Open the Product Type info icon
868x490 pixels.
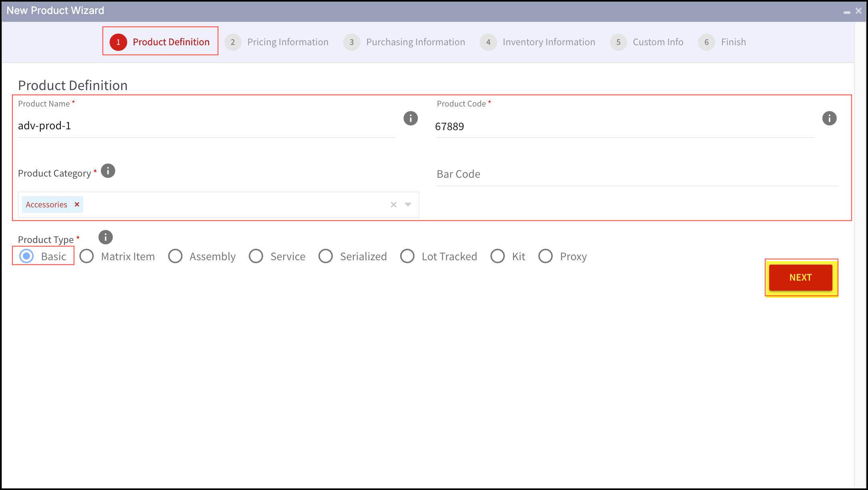coord(106,237)
